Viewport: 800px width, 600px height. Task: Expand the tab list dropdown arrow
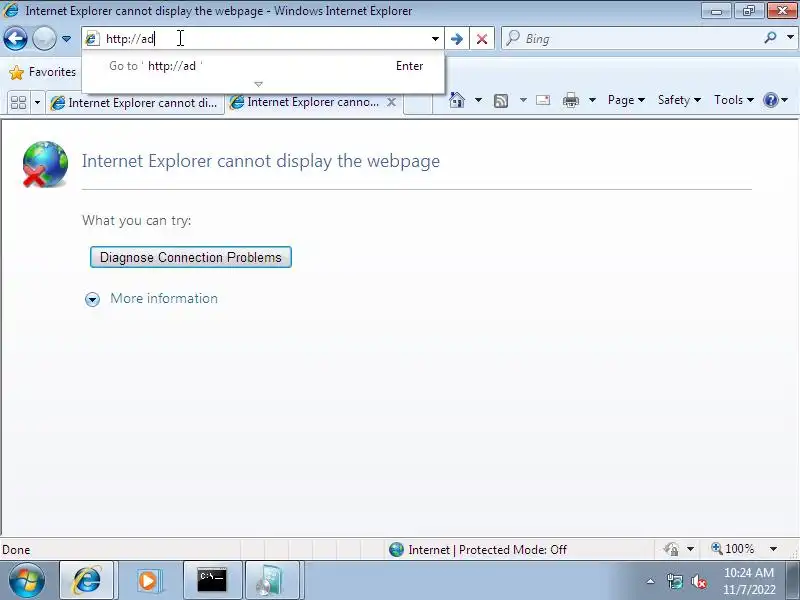pyautogui.click(x=37, y=103)
